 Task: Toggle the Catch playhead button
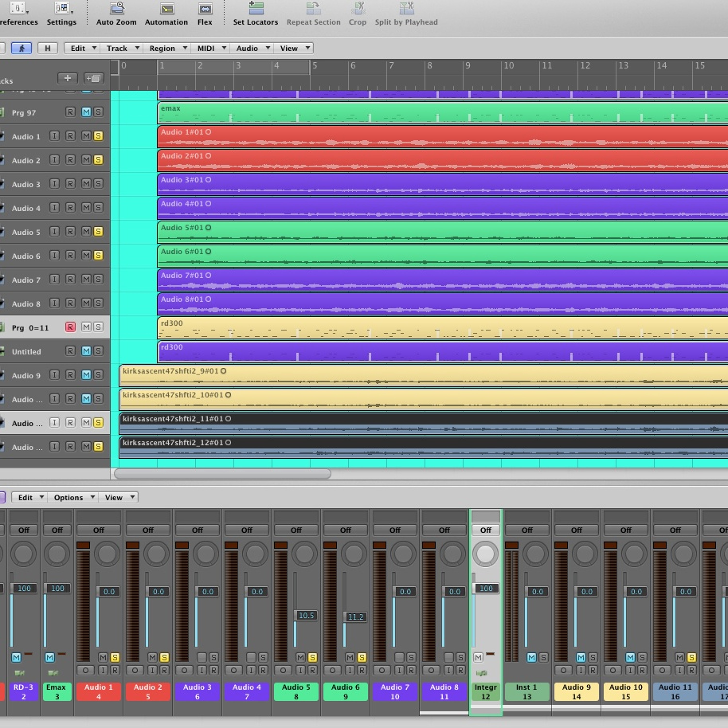(22, 48)
